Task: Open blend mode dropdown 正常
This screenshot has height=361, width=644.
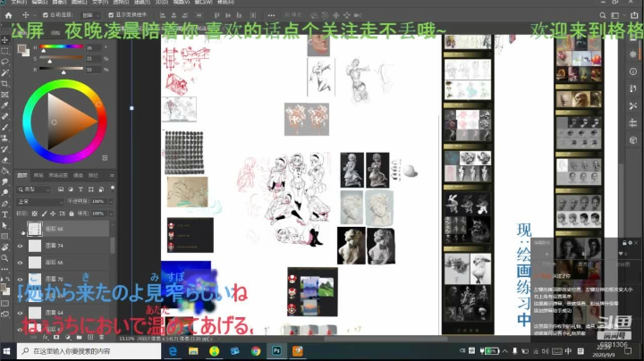Action: tap(40, 201)
